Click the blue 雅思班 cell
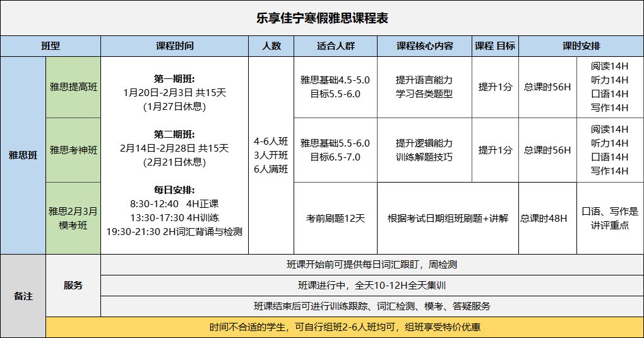 (x=23, y=155)
